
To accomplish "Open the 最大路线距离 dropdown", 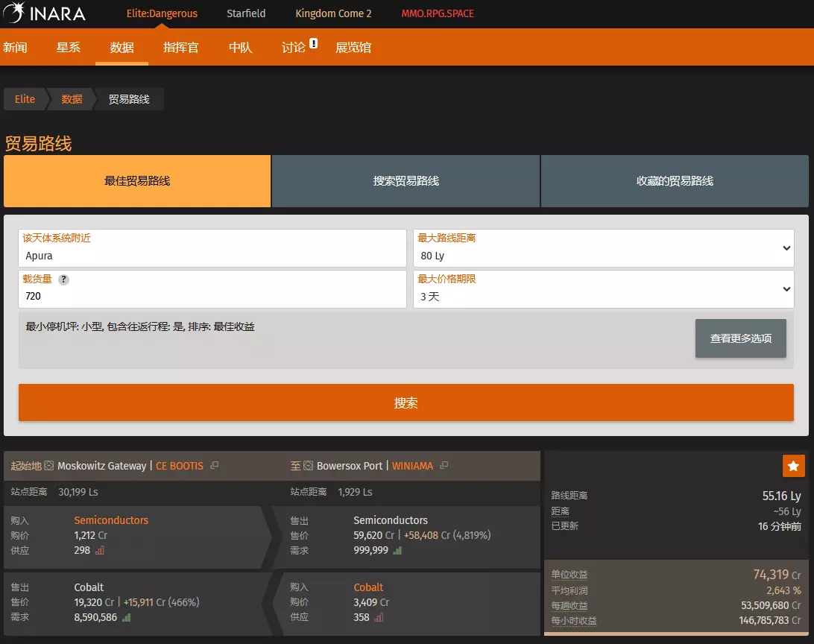I will pos(603,248).
